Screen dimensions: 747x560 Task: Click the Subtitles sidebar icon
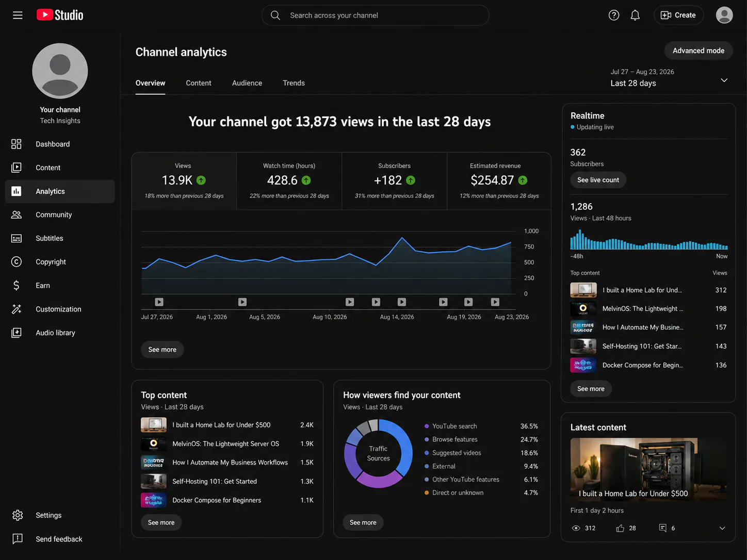[17, 238]
